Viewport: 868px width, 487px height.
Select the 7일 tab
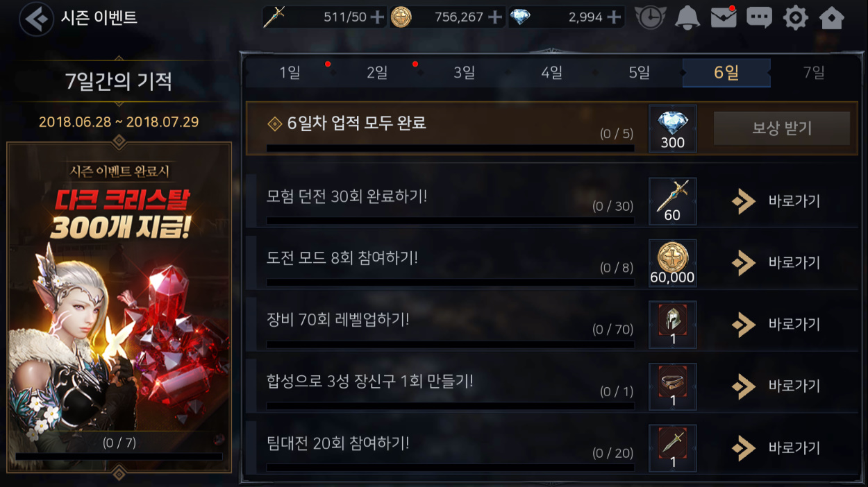[814, 73]
